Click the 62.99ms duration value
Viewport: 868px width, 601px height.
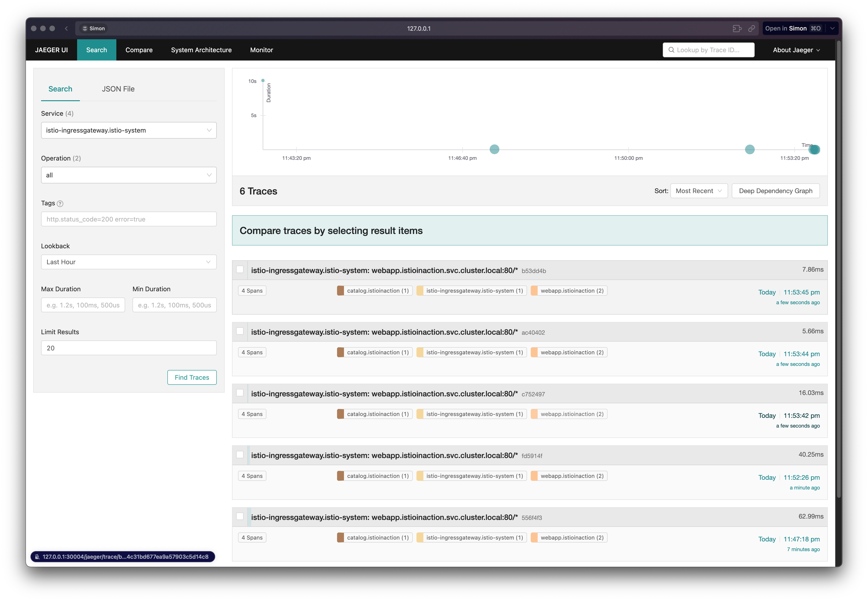pos(811,516)
